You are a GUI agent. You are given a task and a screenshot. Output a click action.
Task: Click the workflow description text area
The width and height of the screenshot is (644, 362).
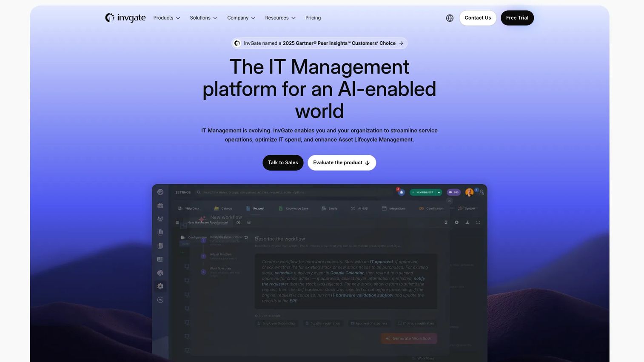[x=346, y=281]
